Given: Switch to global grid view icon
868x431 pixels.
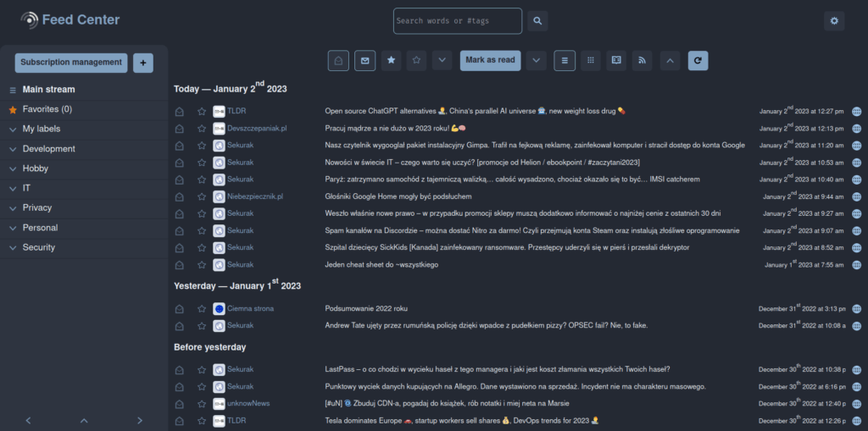Looking at the screenshot, I should click(x=591, y=60).
